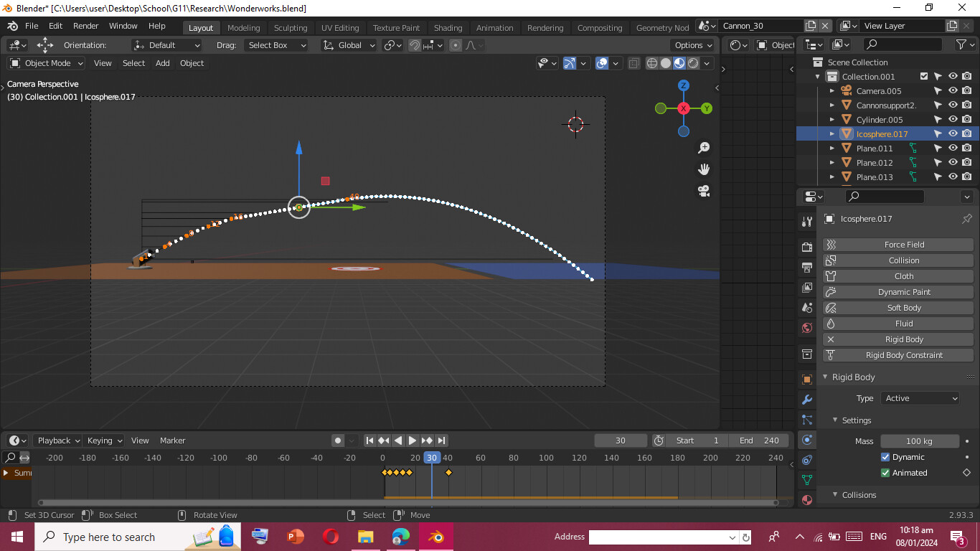Disable the Animated checkbox
This screenshot has width=980, height=551.
pos(885,472)
